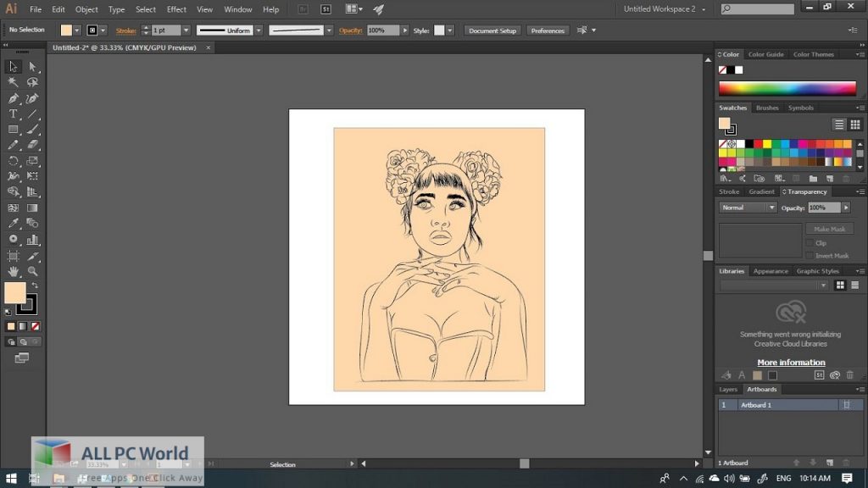Enable the Clip checkbox
This screenshot has width=868, height=488.
(x=810, y=243)
